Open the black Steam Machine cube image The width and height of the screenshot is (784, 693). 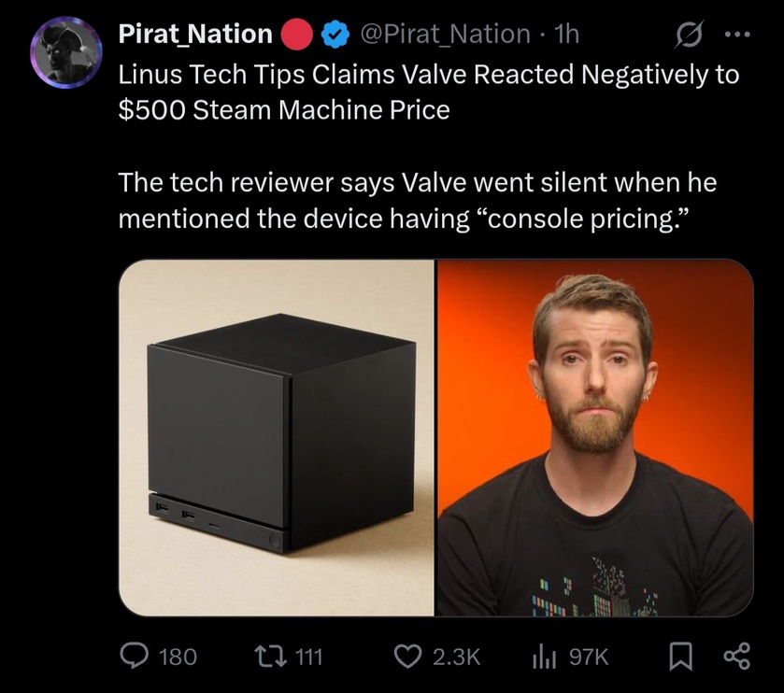[x=278, y=437]
